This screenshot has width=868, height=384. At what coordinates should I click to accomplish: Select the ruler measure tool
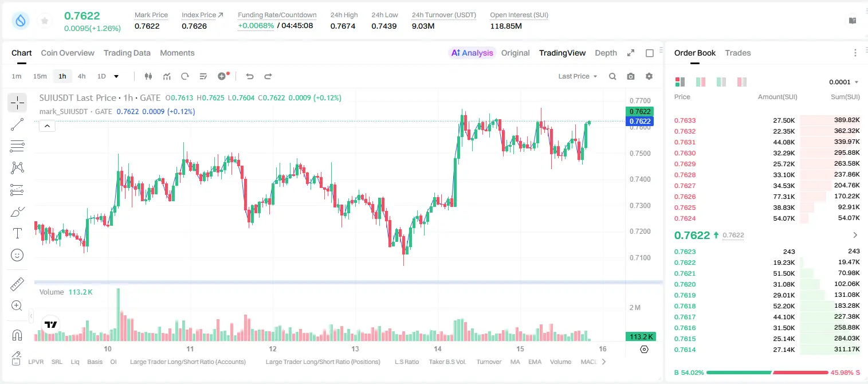coord(17,284)
